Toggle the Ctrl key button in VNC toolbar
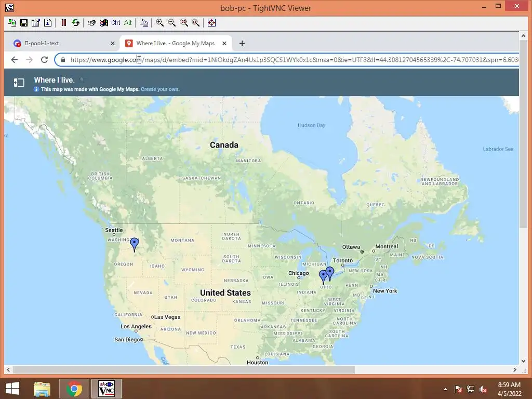Viewport: 532px width, 399px height. tap(116, 23)
